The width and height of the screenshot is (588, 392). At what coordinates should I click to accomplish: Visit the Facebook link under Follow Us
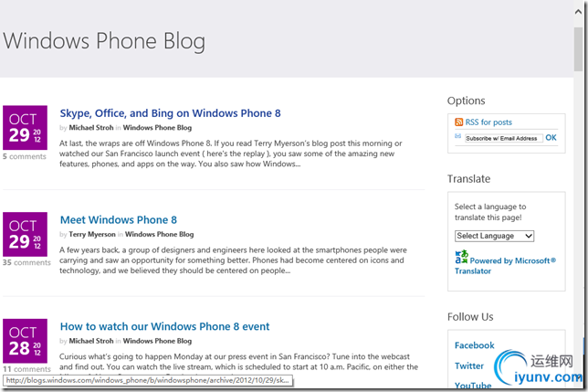pyautogui.click(x=475, y=345)
